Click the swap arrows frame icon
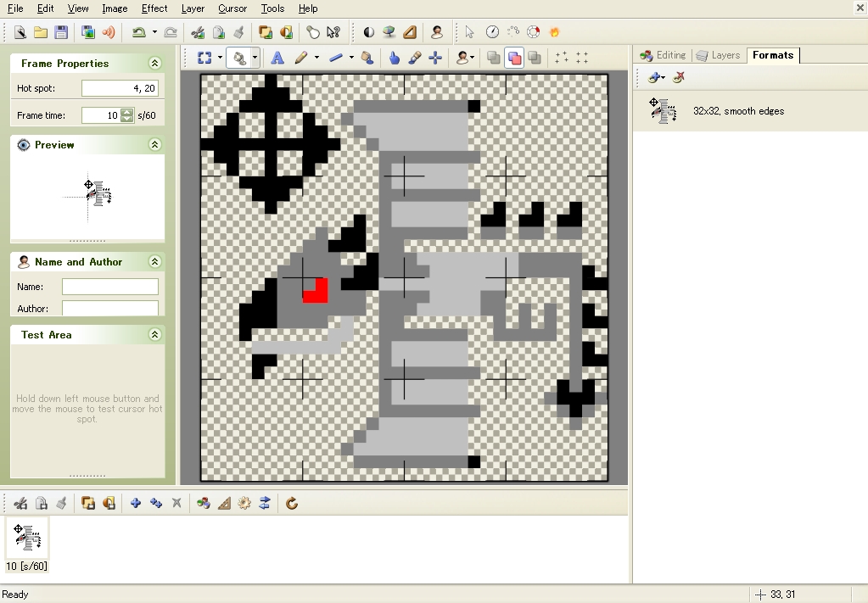Screen dimensions: 868x603 point(265,503)
